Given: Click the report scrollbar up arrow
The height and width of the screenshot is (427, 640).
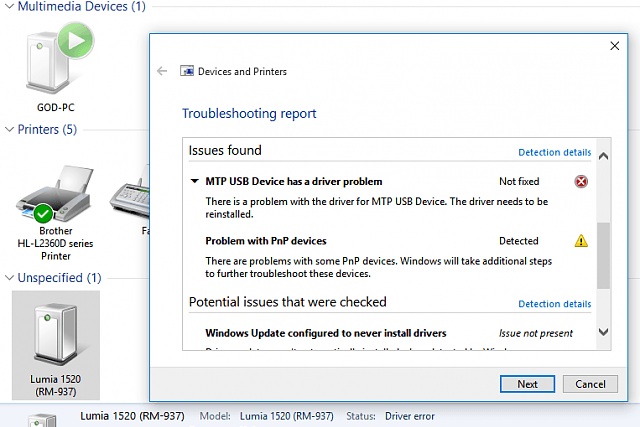Looking at the screenshot, I should tap(603, 156).
